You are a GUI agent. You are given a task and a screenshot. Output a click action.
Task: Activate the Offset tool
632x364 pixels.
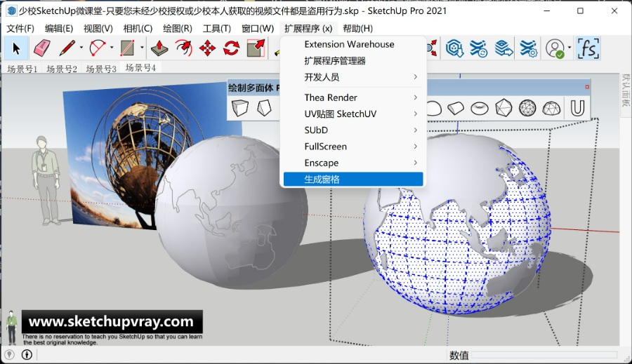click(x=183, y=48)
